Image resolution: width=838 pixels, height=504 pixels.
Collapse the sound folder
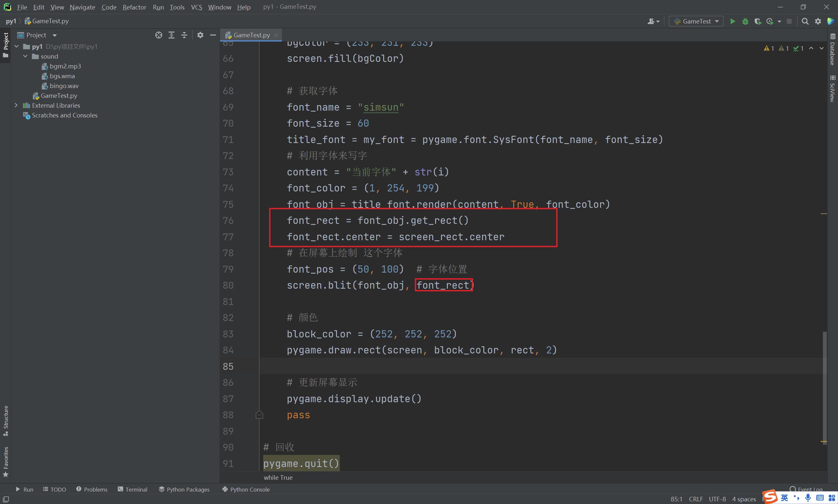26,56
